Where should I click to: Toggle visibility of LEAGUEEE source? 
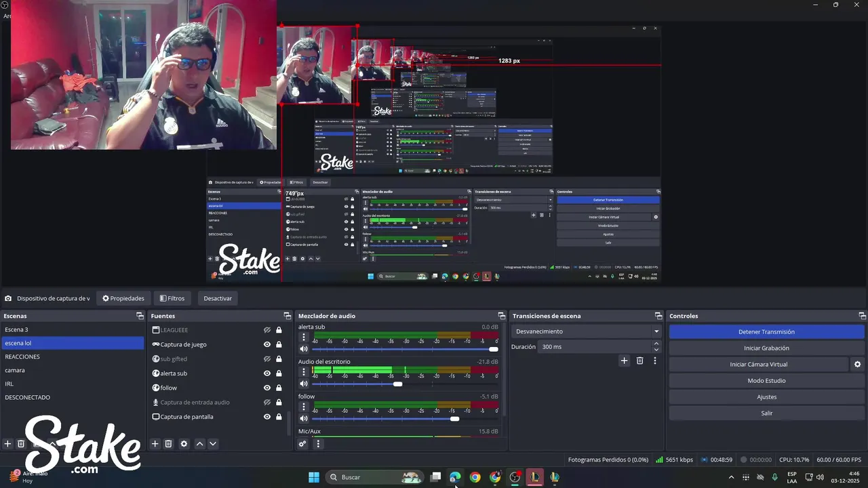click(267, 330)
